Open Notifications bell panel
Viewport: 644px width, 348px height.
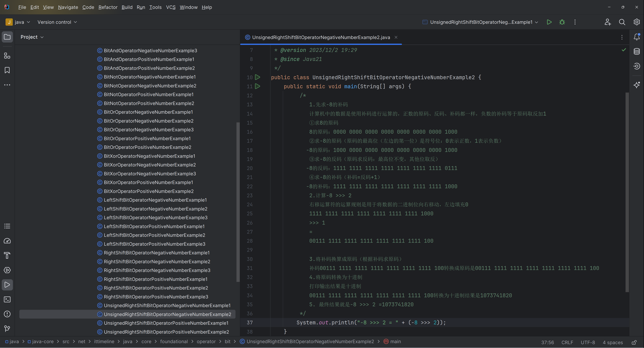pyautogui.click(x=637, y=37)
